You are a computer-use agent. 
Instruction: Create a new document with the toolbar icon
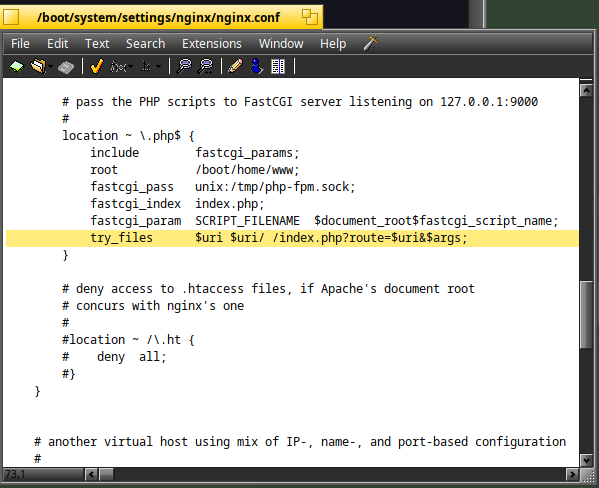17,67
